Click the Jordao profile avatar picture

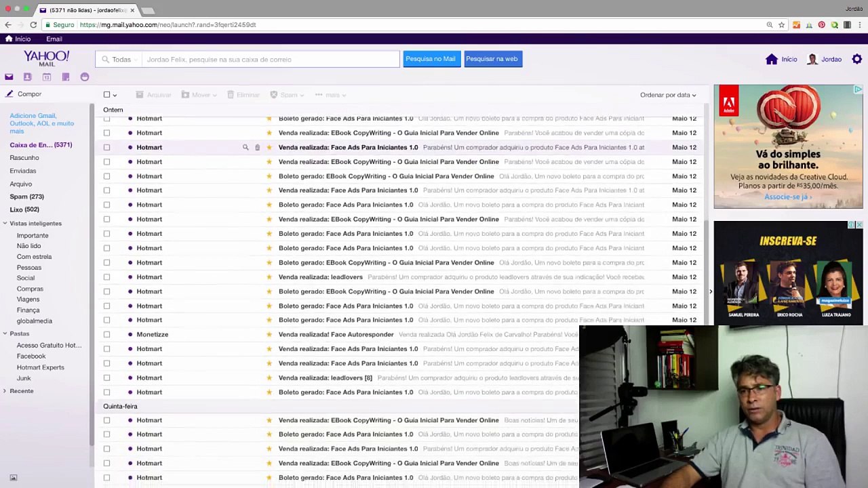point(812,60)
